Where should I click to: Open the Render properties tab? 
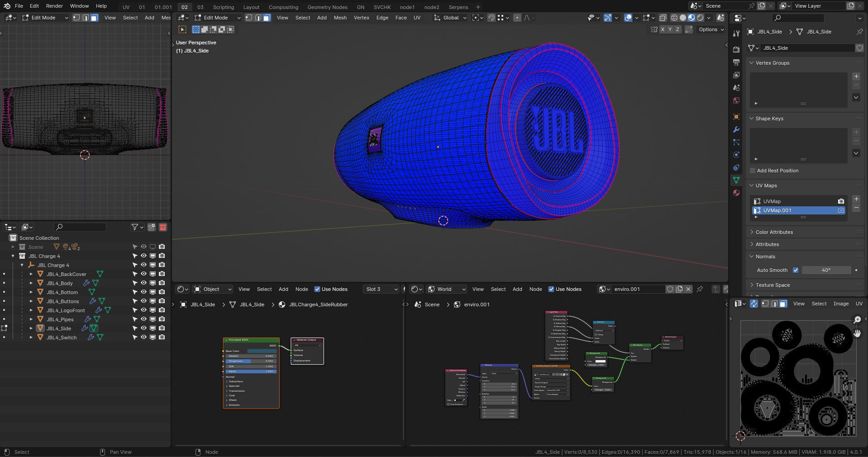pos(736,49)
